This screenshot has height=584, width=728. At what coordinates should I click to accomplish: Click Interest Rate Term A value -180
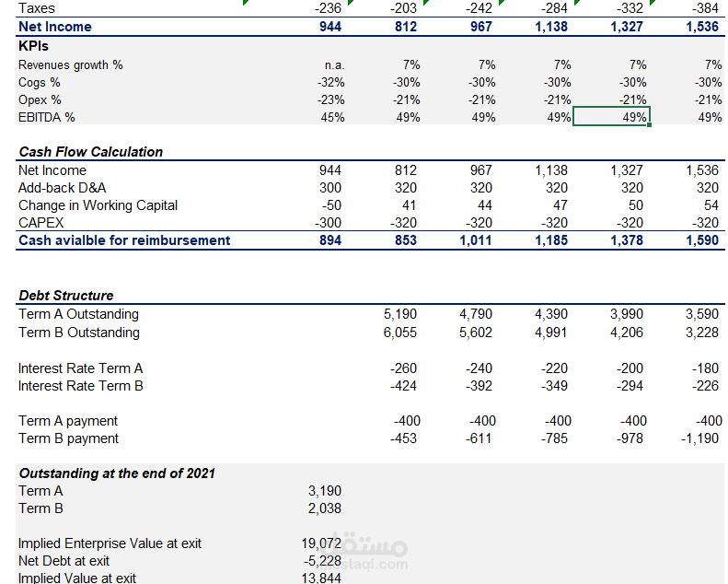[705, 368]
